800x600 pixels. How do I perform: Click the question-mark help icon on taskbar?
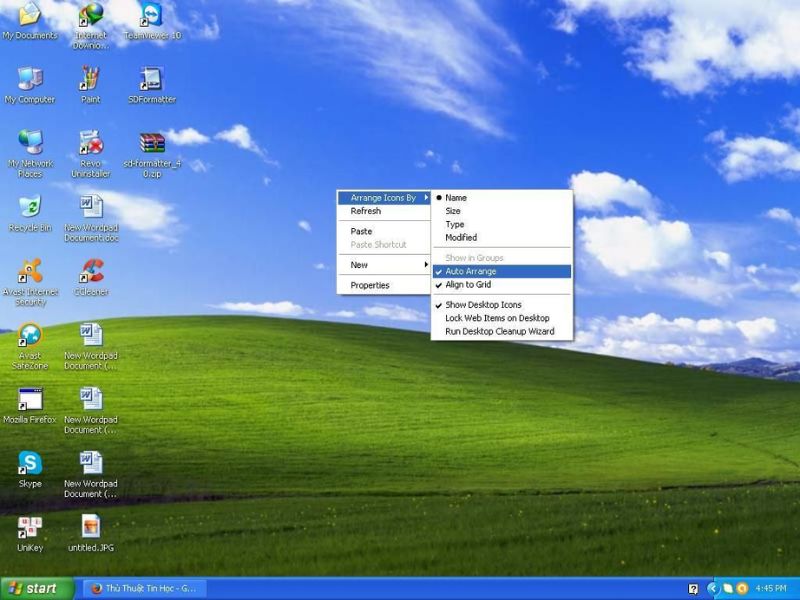point(693,589)
